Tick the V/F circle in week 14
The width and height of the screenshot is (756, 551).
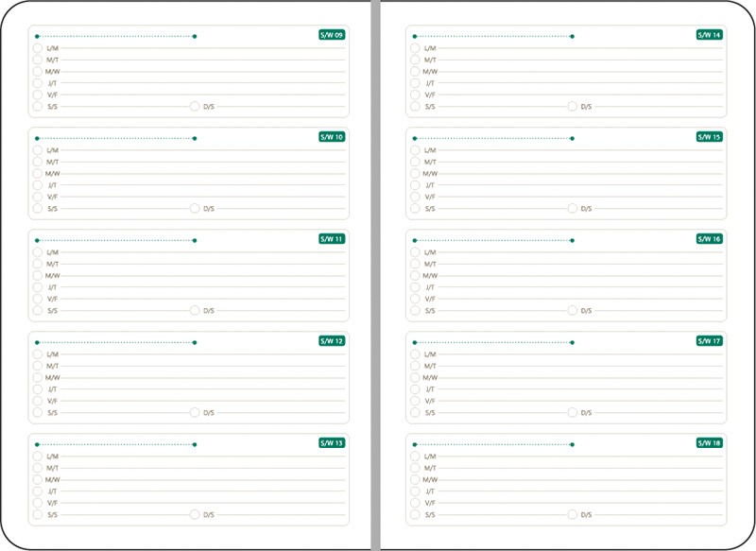click(415, 95)
